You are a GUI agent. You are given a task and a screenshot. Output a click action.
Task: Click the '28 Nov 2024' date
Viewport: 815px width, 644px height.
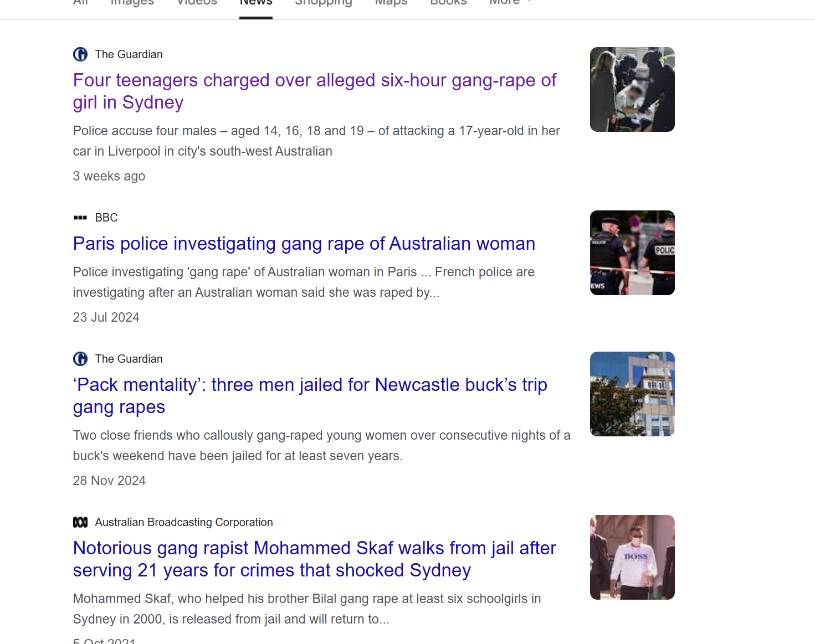(109, 481)
